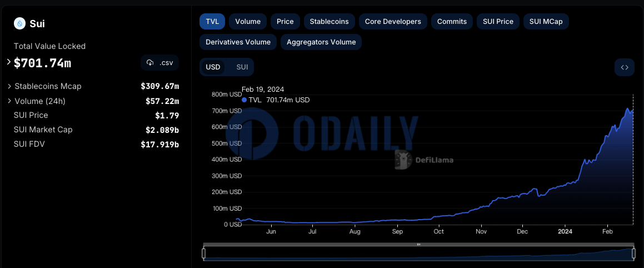This screenshot has width=644, height=268.
Task: Click the Feb 19, 2024 tooltip date
Action: point(263,89)
